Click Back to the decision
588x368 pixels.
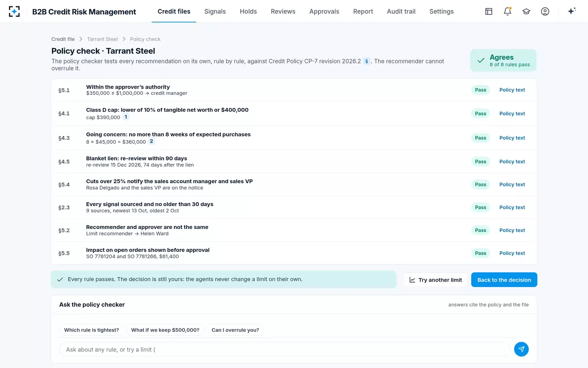(x=504, y=280)
